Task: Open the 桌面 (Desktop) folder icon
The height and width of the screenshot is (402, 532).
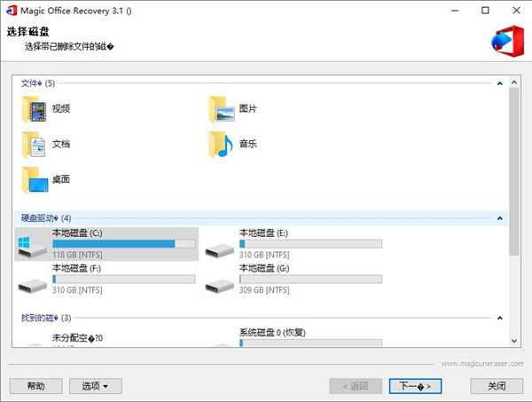Action: [35, 179]
